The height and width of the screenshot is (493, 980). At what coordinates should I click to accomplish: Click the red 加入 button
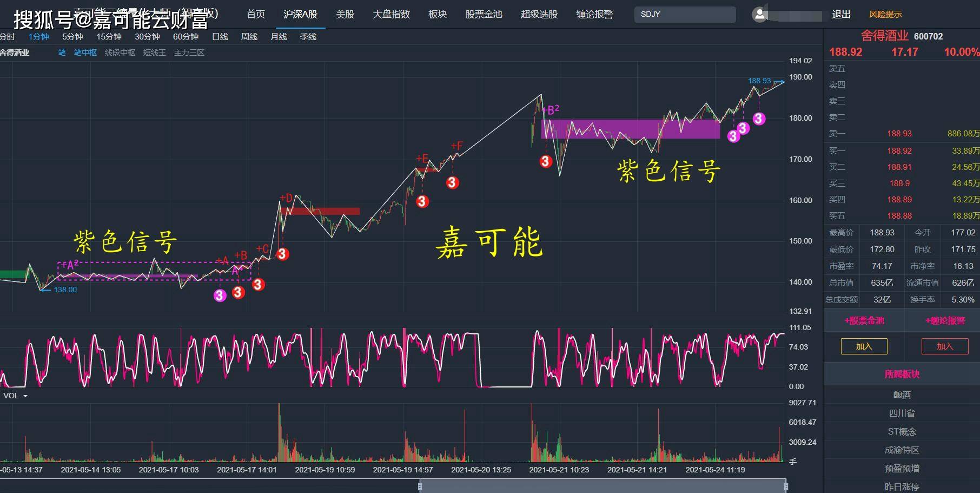point(945,346)
